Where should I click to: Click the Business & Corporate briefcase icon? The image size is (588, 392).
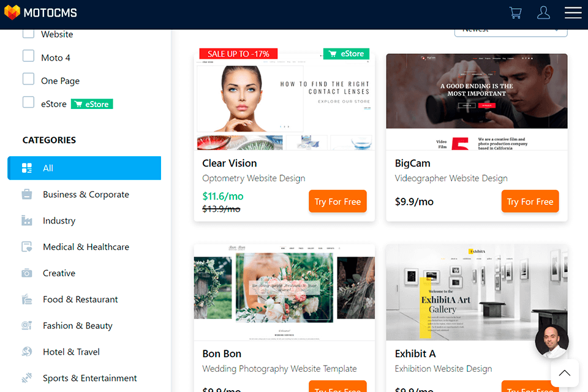26,194
